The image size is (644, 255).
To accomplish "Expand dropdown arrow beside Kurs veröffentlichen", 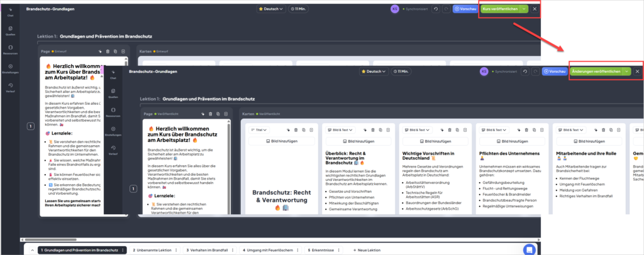I will point(525,9).
